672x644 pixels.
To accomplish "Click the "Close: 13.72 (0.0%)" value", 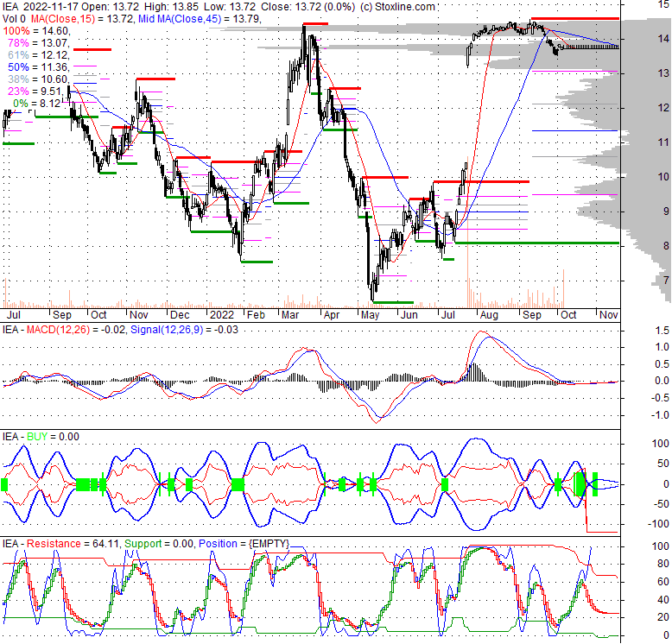I will coord(307,7).
